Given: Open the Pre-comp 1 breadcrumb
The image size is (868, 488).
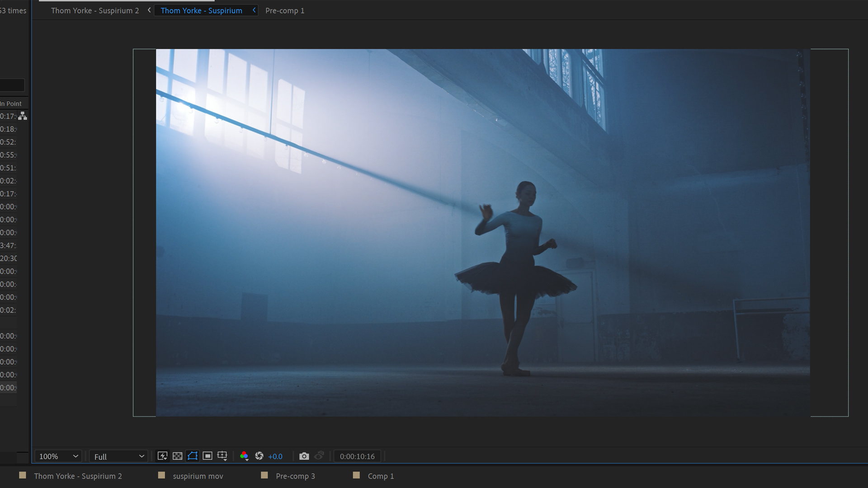Looking at the screenshot, I should [x=285, y=10].
